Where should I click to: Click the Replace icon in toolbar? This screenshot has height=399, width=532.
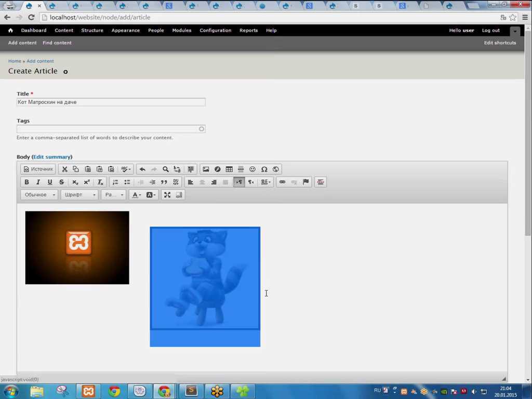tap(177, 169)
